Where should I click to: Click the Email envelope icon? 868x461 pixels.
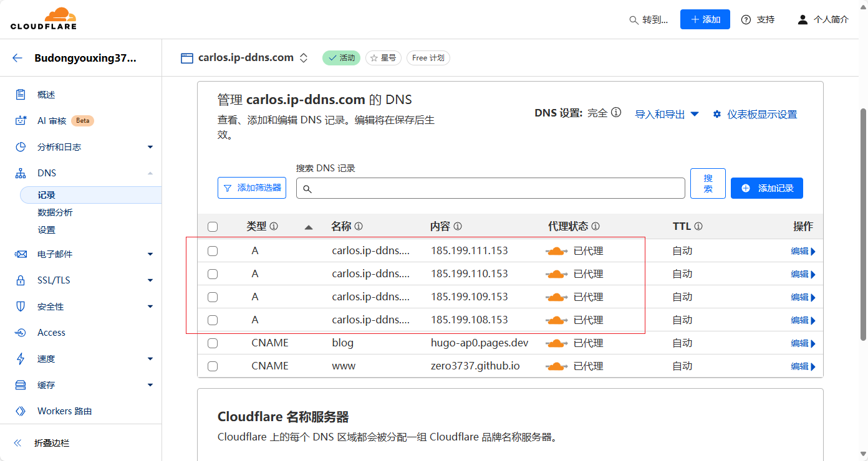click(21, 254)
